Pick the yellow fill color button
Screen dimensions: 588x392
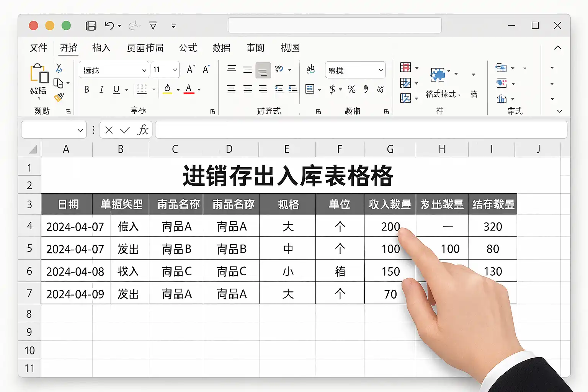tap(168, 89)
